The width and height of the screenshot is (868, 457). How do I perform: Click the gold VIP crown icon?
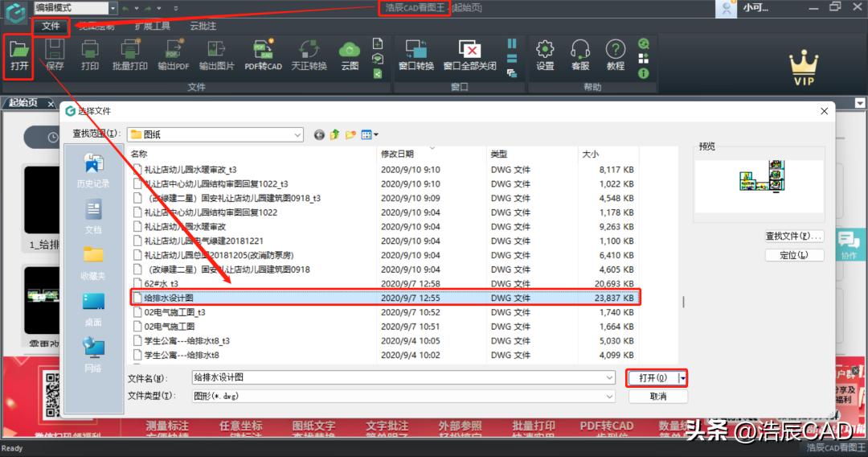804,68
